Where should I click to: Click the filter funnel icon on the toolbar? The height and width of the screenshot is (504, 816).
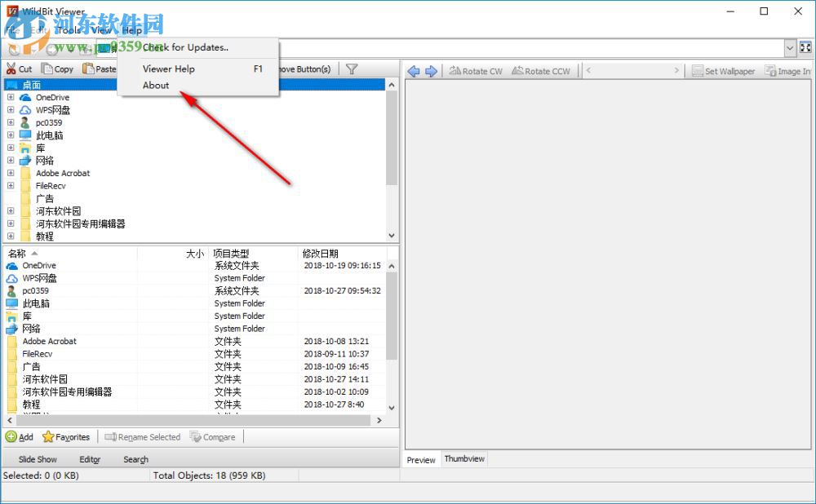(352, 69)
